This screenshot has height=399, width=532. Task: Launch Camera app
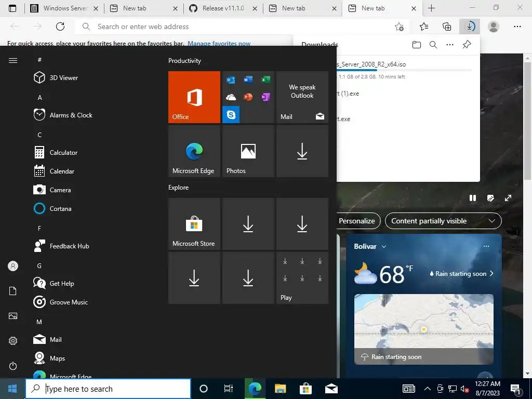(52, 190)
